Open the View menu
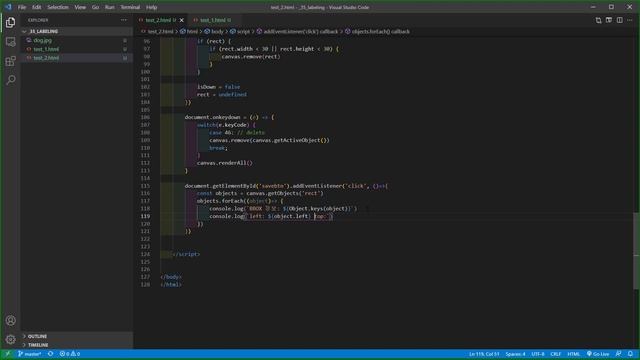This screenshot has height=360, width=640. 80,7
